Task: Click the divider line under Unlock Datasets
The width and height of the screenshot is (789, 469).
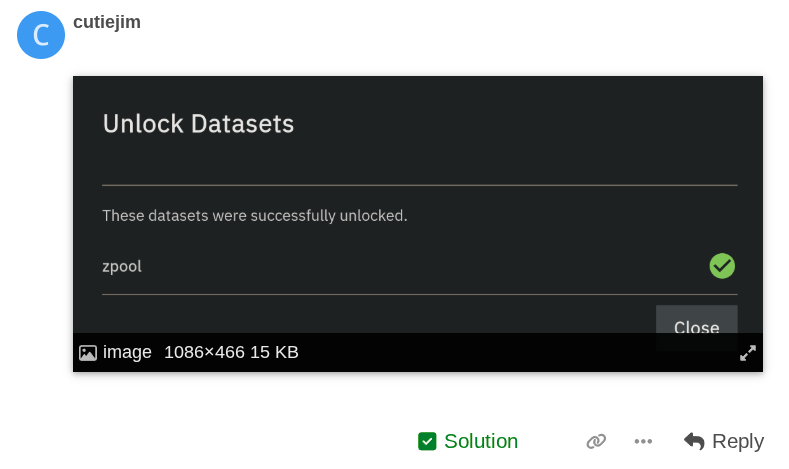Action: click(x=419, y=185)
